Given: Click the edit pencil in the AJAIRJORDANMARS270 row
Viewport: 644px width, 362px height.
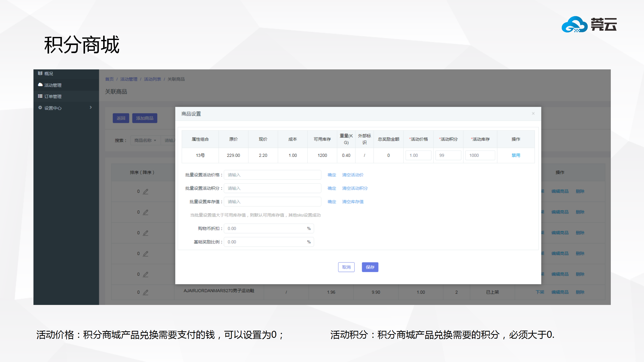Looking at the screenshot, I should (x=145, y=292).
